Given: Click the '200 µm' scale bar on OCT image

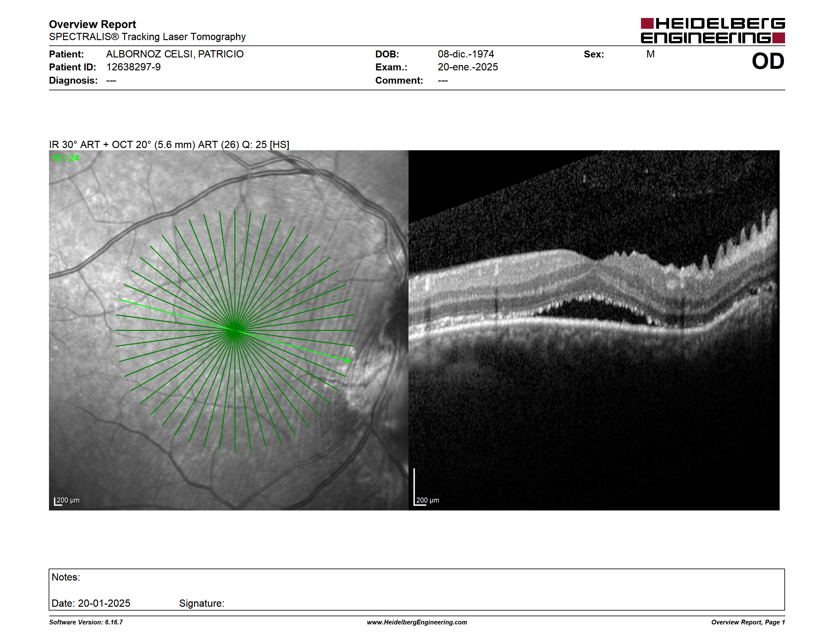Looking at the screenshot, I should click(x=426, y=488).
